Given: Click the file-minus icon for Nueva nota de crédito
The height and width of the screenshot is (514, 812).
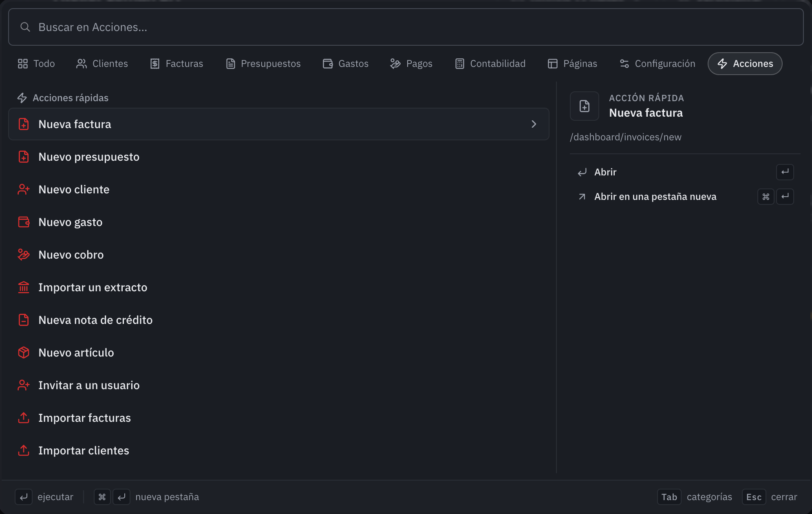Looking at the screenshot, I should [24, 320].
